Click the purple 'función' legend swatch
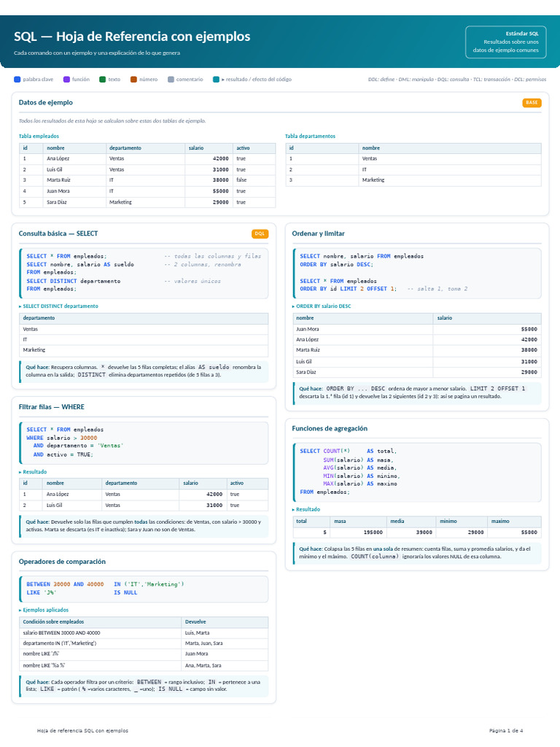The height and width of the screenshot is (747, 560). [66, 80]
